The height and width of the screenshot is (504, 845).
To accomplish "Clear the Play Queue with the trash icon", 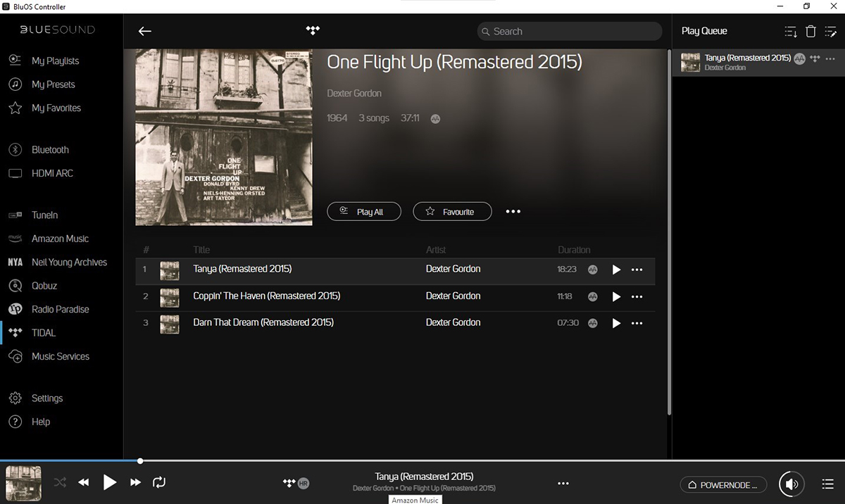I will tap(810, 31).
